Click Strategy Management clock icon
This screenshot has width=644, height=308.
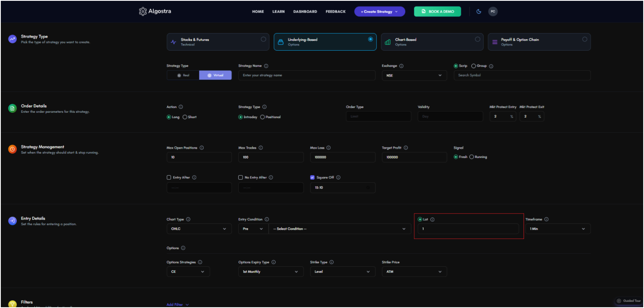(12, 149)
